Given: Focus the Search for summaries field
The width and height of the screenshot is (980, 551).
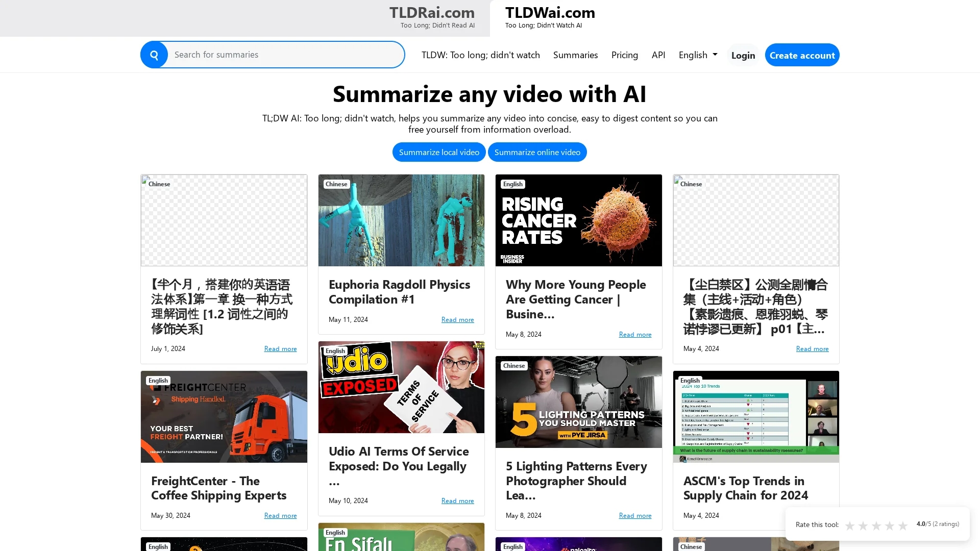Looking at the screenshot, I should point(286,55).
